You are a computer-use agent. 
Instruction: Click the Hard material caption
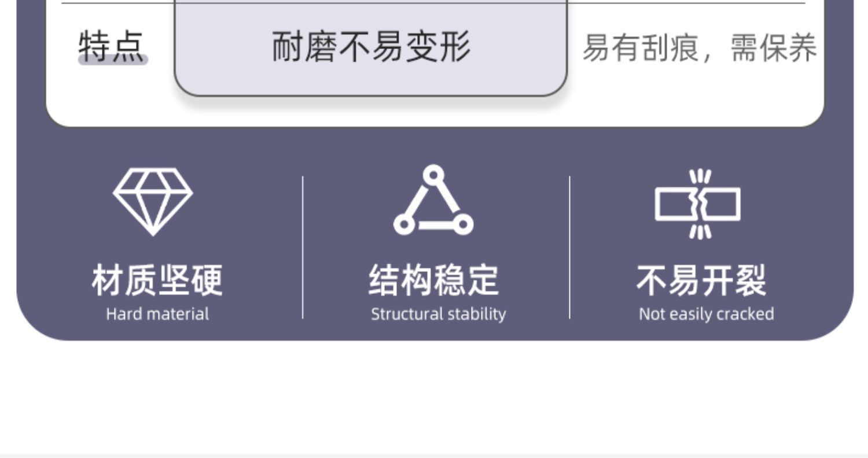[x=157, y=314]
